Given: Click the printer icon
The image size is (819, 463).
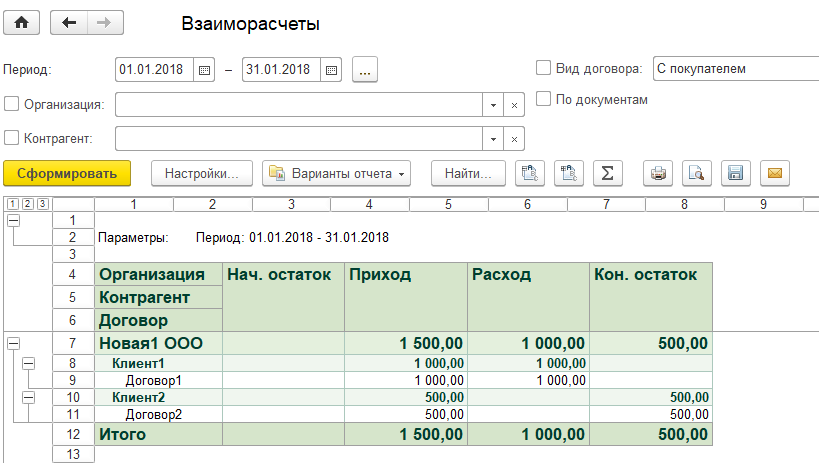Looking at the screenshot, I should click(x=658, y=173).
